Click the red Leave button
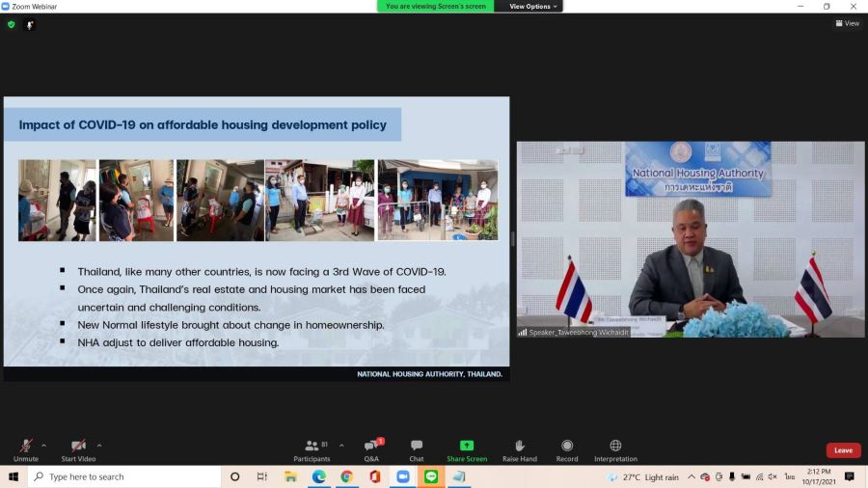 point(843,450)
